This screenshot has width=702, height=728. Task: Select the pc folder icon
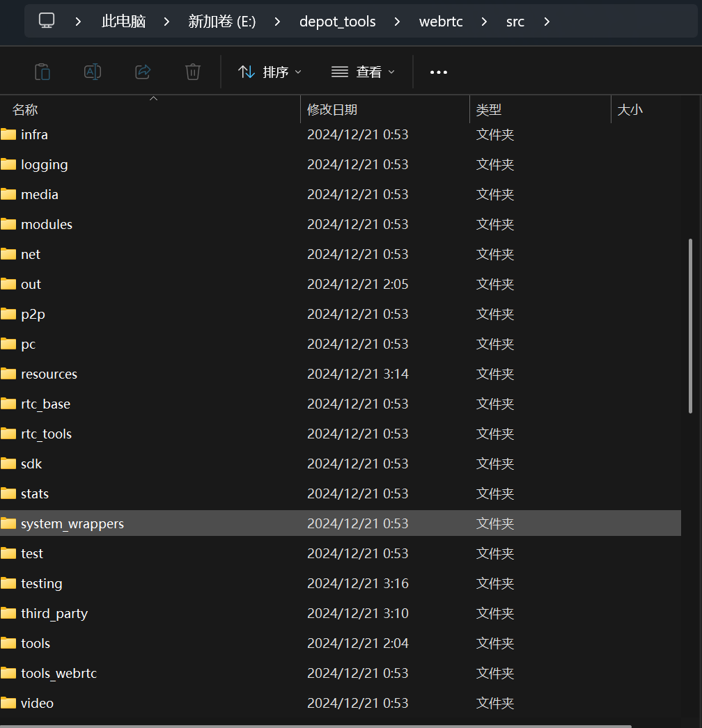(x=8, y=344)
